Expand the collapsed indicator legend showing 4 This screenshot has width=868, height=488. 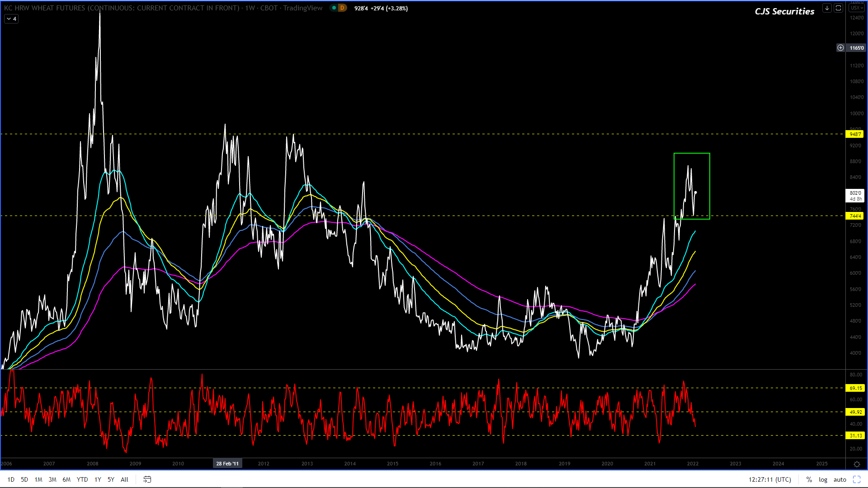click(x=11, y=19)
